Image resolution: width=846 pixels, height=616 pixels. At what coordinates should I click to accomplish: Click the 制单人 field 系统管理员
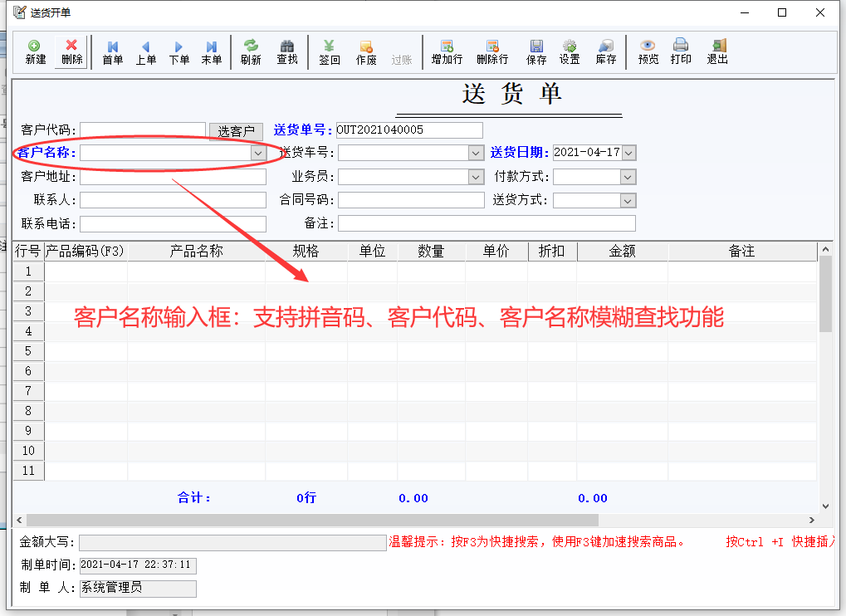138,589
